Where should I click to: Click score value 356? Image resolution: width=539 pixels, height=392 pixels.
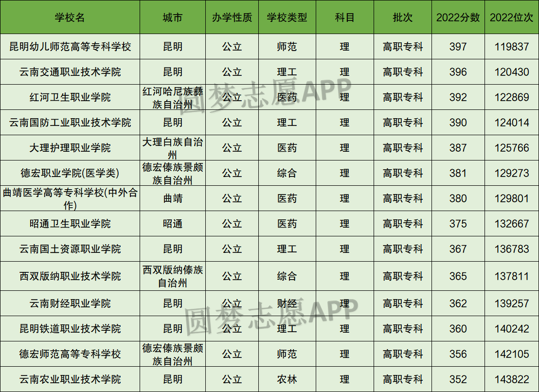458,354
